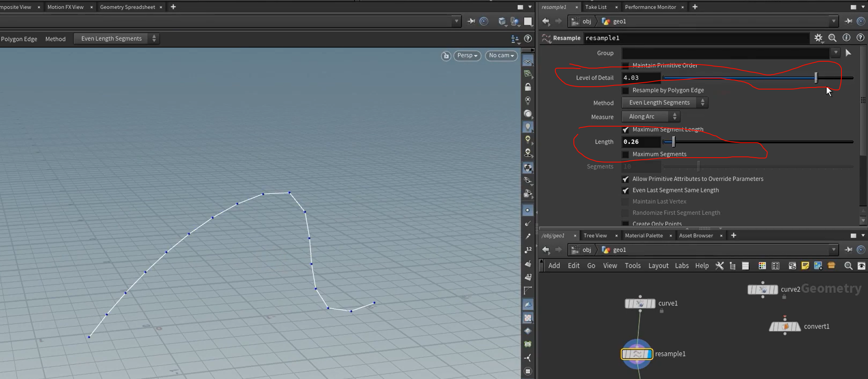Open help for the Resample node
Screen dimensions: 868x379
click(860, 37)
